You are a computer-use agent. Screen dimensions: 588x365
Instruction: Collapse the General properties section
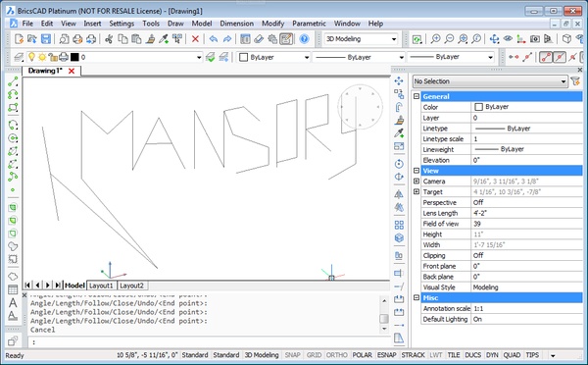pyautogui.click(x=416, y=96)
